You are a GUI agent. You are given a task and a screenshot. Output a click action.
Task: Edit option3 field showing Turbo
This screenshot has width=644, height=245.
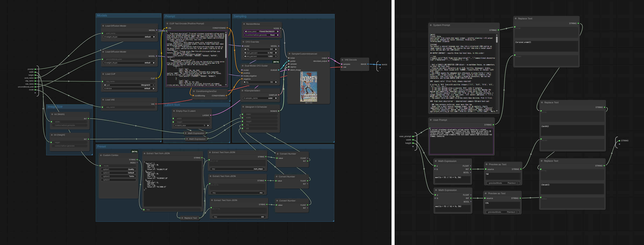click(118, 176)
